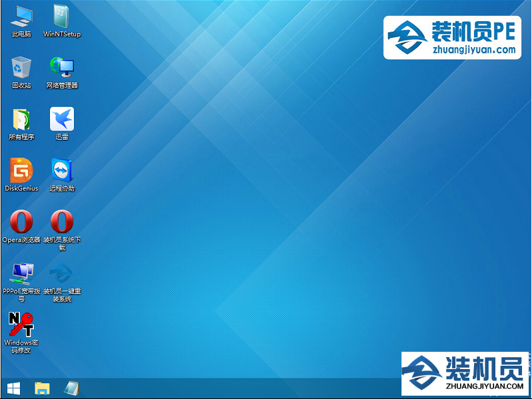Open File Explorer from the taskbar
This screenshot has width=532, height=399.
tap(42, 388)
